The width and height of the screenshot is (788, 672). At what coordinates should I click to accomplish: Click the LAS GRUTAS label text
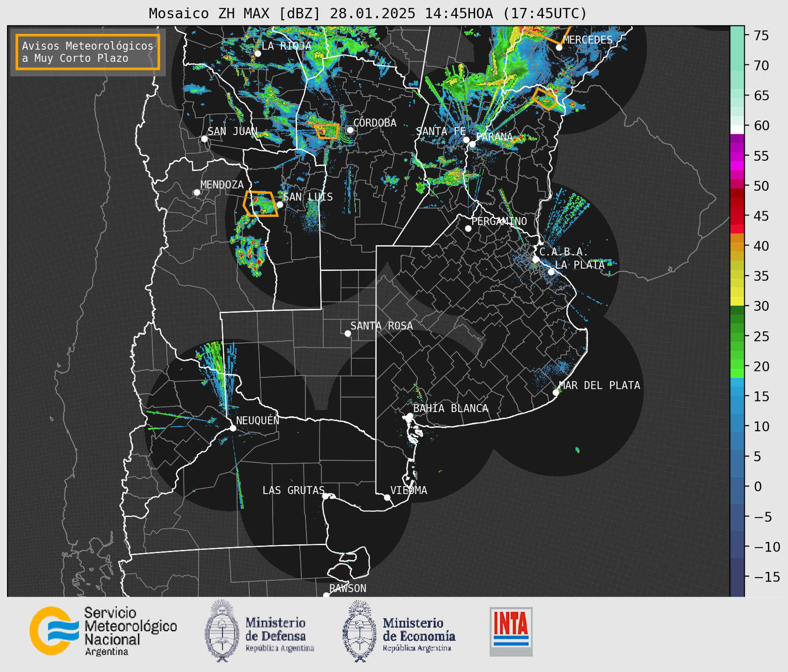tap(293, 490)
